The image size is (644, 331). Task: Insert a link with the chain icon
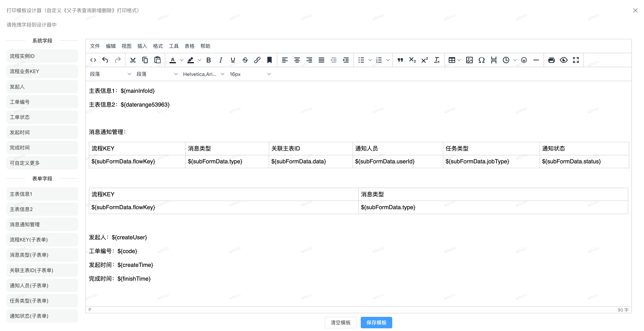pyautogui.click(x=257, y=60)
